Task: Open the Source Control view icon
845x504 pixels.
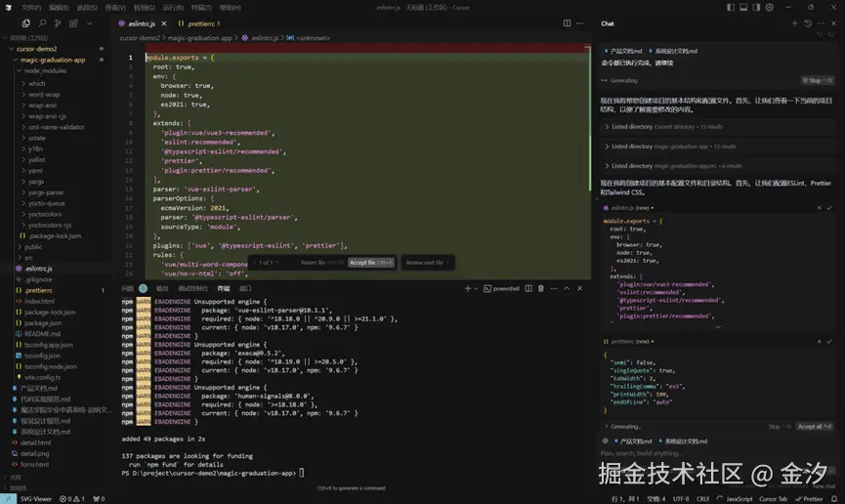Action: click(x=58, y=23)
